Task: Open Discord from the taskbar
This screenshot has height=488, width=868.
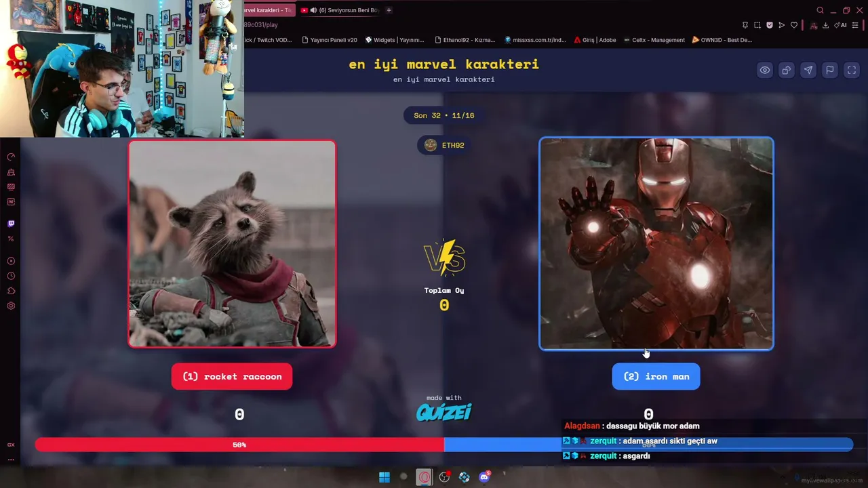Action: click(x=484, y=476)
